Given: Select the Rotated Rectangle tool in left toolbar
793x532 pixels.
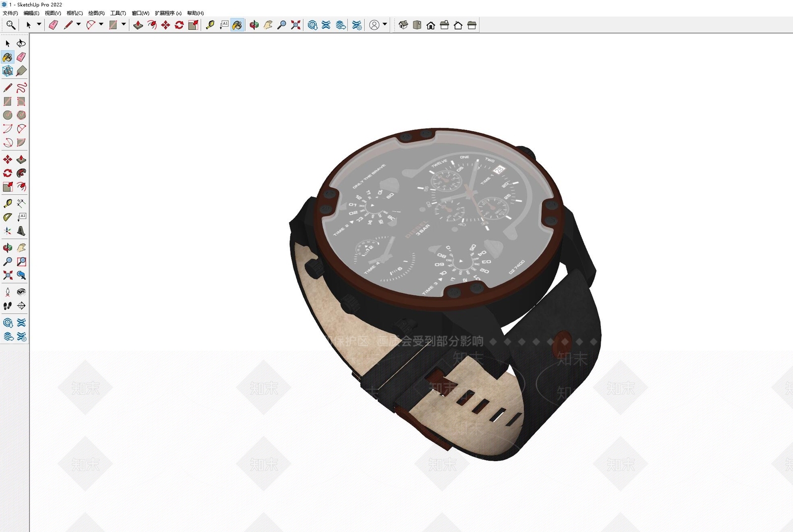Looking at the screenshot, I should (21, 102).
